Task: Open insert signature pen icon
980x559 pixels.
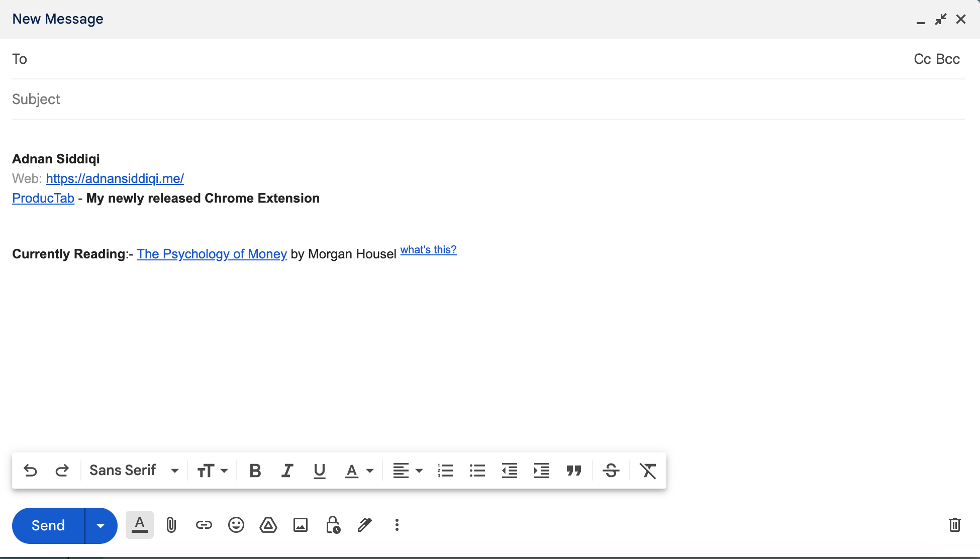Action: tap(365, 525)
